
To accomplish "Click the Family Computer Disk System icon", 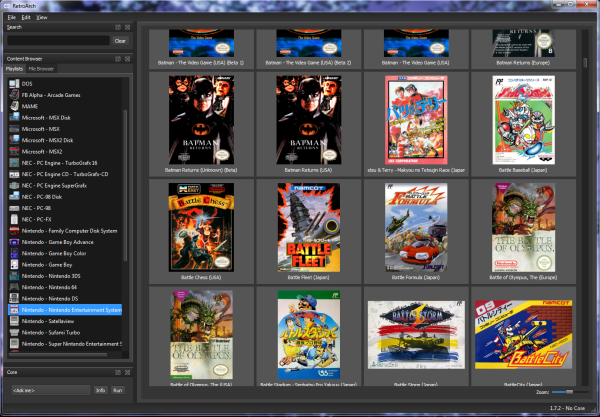I will [x=14, y=231].
